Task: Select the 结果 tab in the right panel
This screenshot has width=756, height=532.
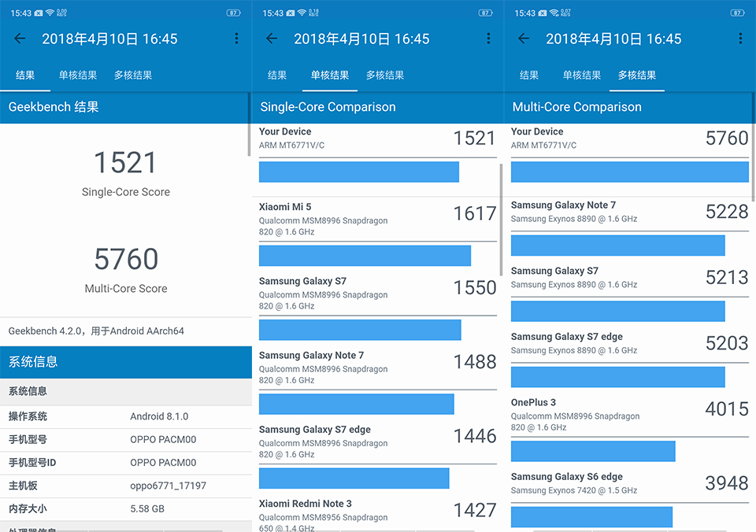Action: [528, 75]
